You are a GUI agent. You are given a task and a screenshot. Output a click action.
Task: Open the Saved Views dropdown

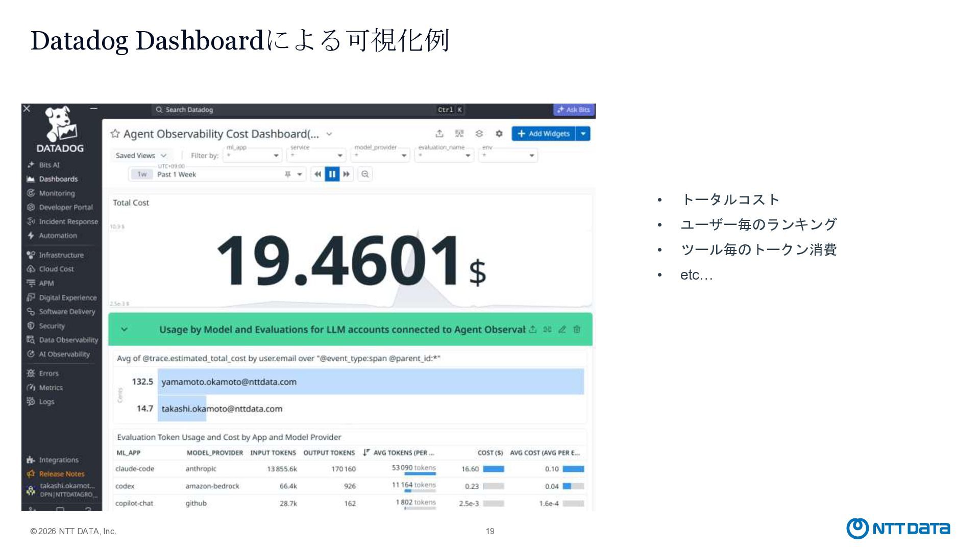141,156
